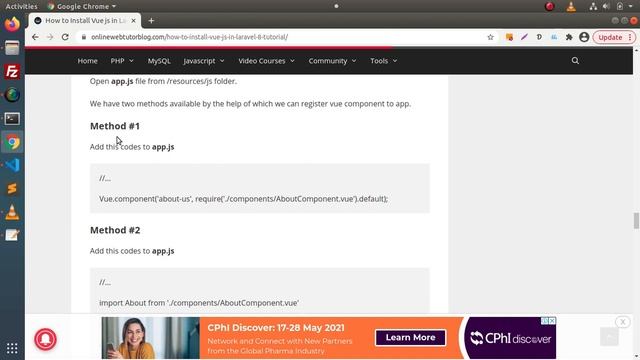Click the address bar URL field

click(x=282, y=37)
